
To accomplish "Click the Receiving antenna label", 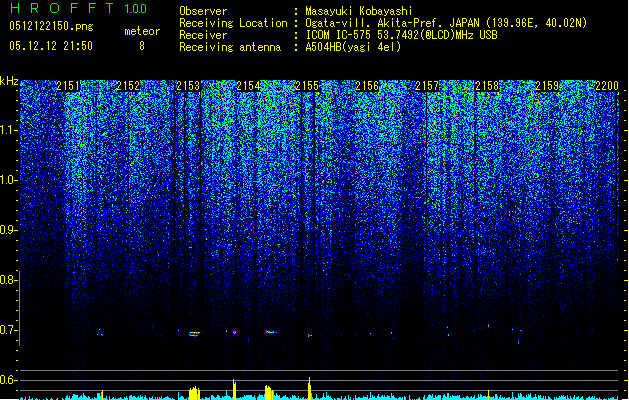I will (230, 47).
